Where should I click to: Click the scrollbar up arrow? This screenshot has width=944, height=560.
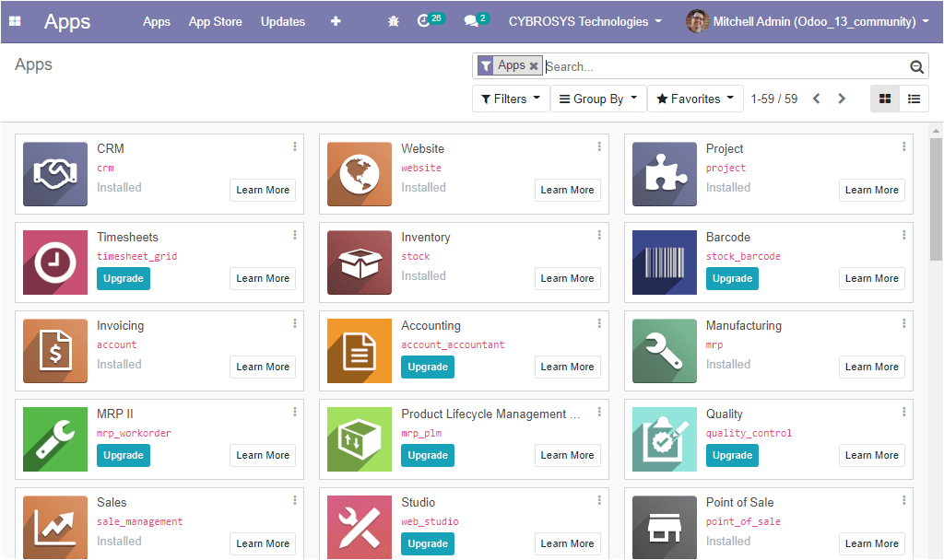(x=936, y=131)
